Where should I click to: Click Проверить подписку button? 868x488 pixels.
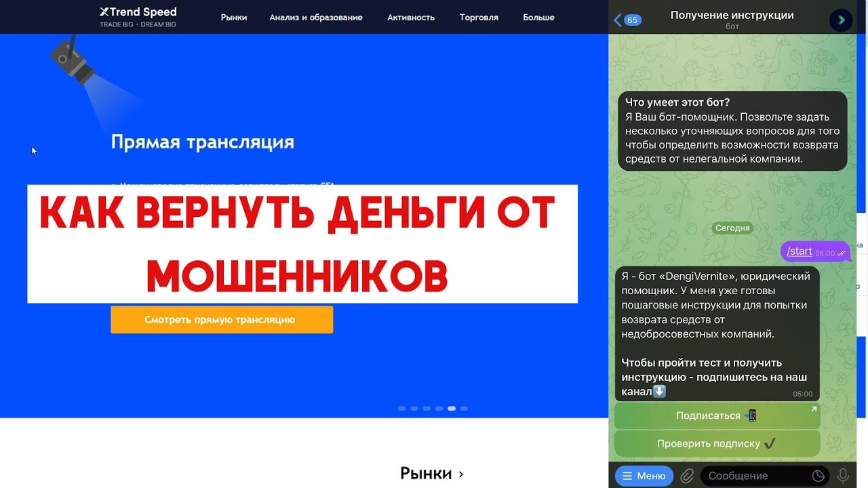pos(717,444)
